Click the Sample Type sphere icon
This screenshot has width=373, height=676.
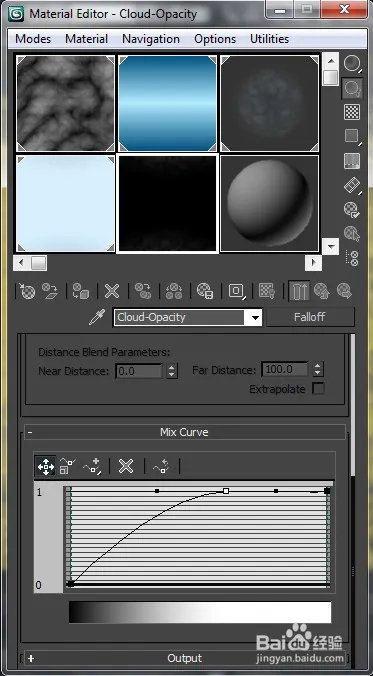[x=352, y=64]
